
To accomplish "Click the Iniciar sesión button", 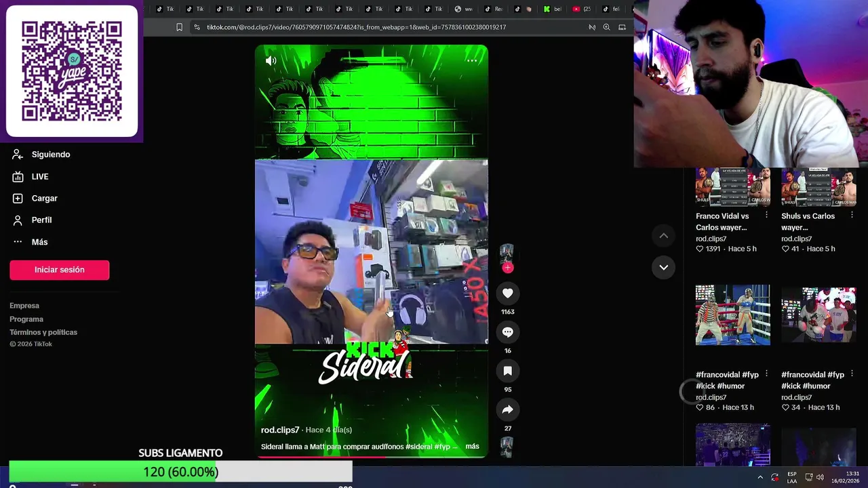I will tap(59, 270).
